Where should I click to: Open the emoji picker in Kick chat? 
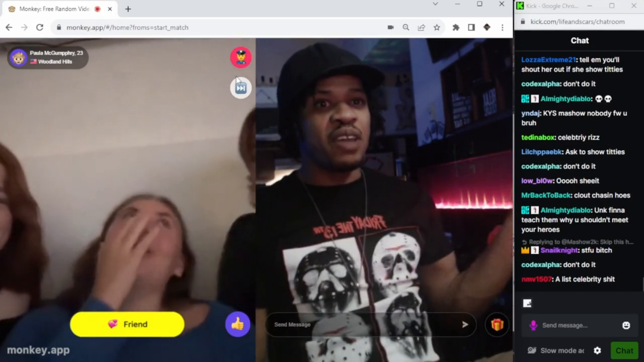coord(626,325)
